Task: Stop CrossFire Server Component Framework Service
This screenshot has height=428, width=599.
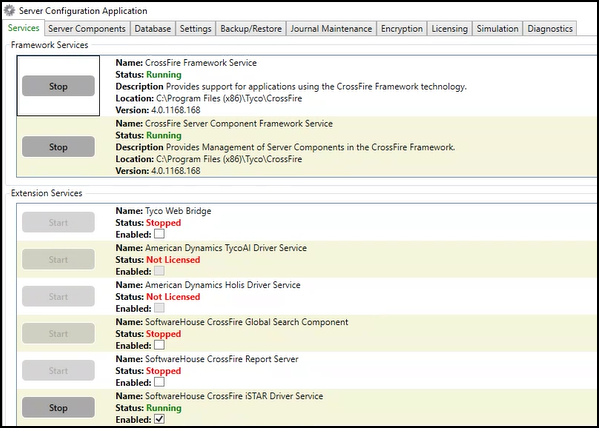Action: (58, 147)
